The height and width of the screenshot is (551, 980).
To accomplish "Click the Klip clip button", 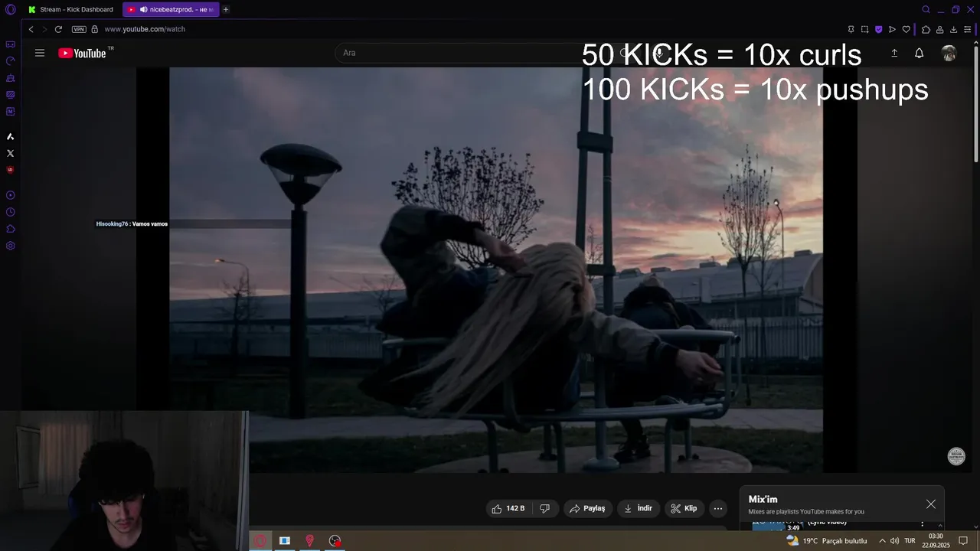I will pyautogui.click(x=684, y=508).
